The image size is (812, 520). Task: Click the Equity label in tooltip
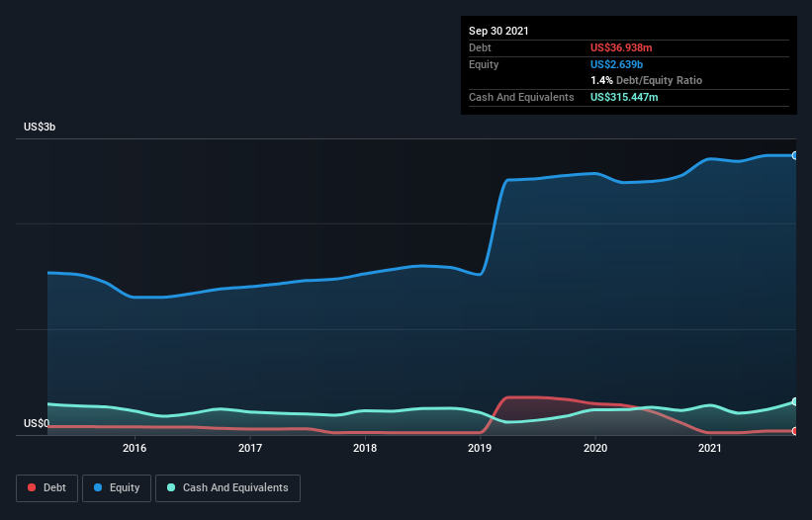tap(484, 64)
